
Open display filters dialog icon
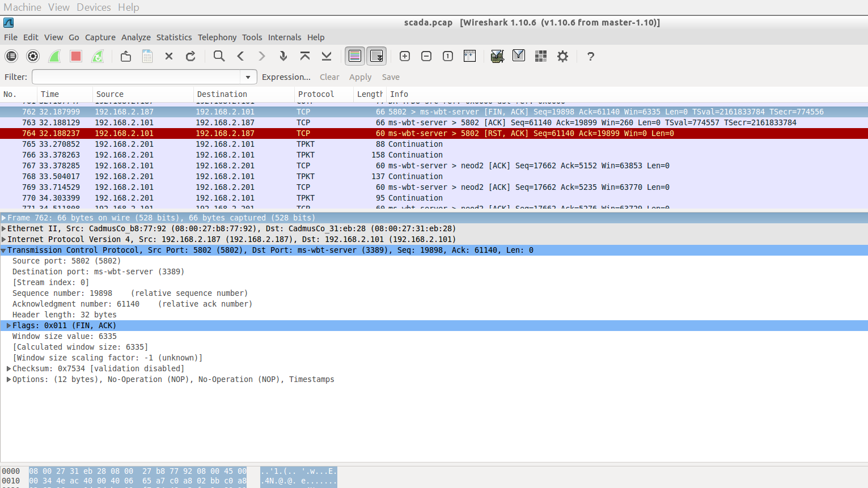click(x=519, y=56)
